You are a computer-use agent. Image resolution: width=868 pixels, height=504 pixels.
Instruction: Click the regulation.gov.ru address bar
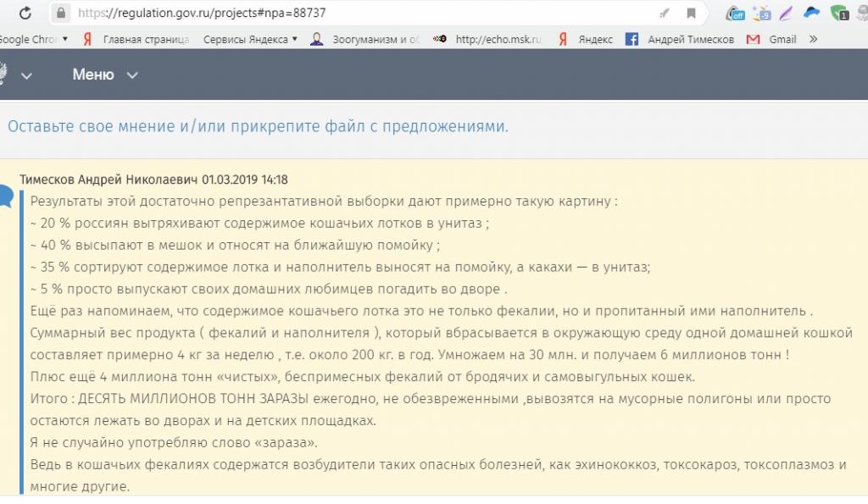click(x=339, y=14)
